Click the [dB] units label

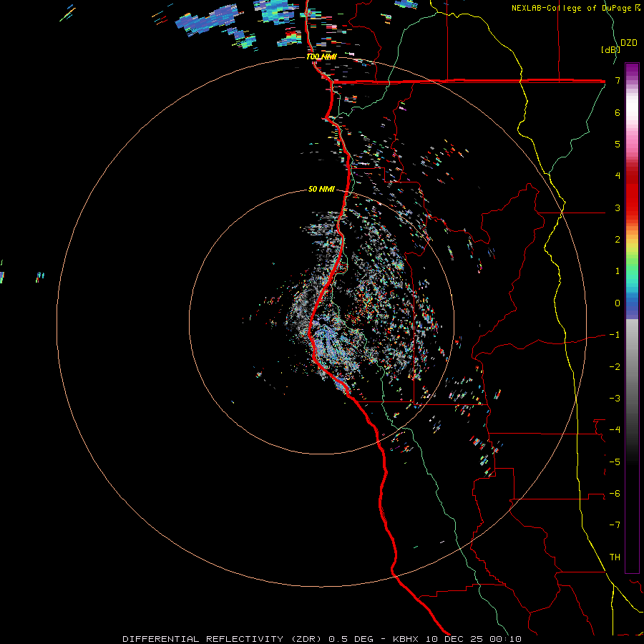pyautogui.click(x=610, y=49)
